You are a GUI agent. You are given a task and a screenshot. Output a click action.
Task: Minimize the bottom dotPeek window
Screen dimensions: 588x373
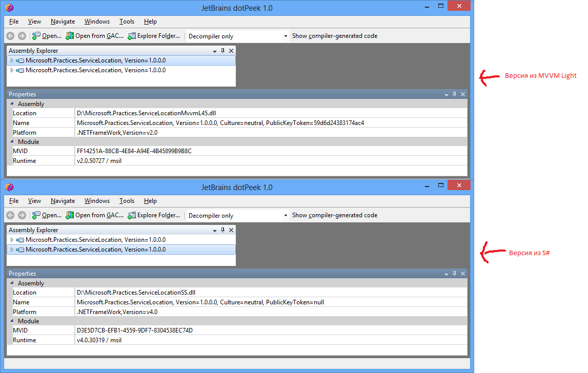427,186
